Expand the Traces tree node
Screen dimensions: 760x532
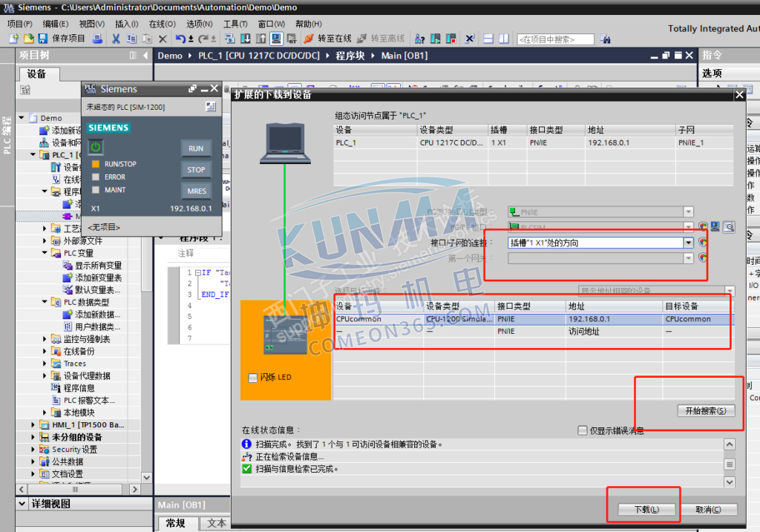coord(45,364)
